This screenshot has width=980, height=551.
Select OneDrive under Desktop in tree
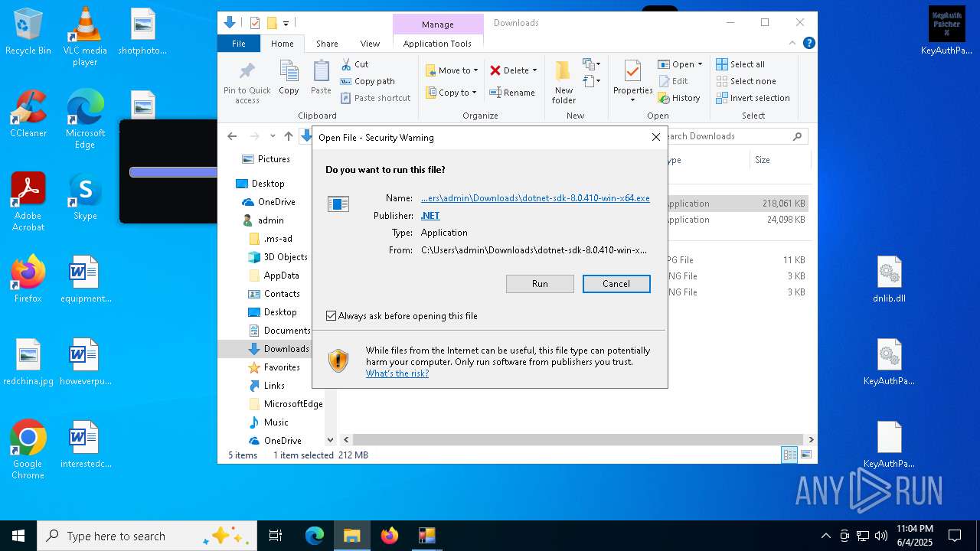pyautogui.click(x=269, y=202)
